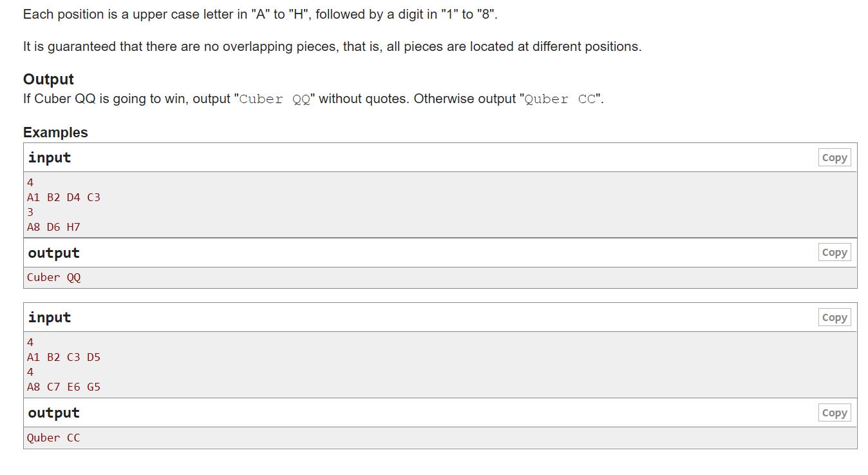The image size is (868, 475).
Task: Click the "Examples" section heading
Action: 55,133
